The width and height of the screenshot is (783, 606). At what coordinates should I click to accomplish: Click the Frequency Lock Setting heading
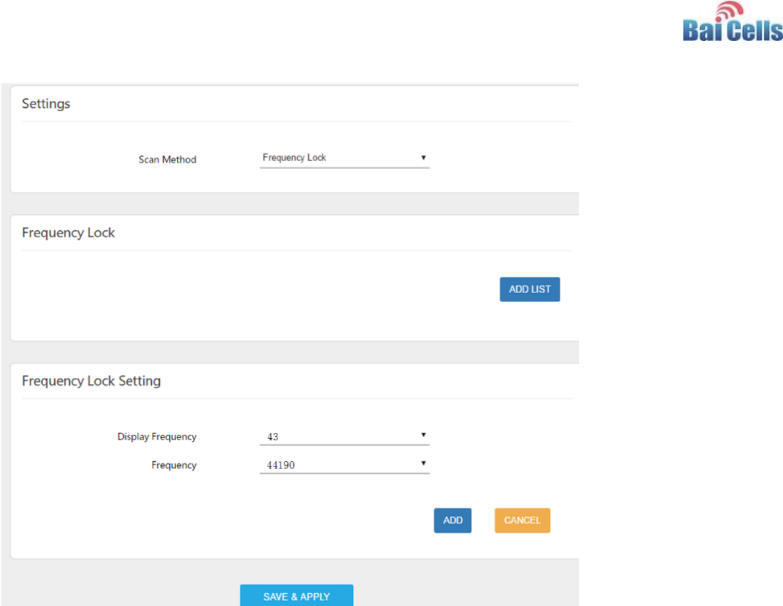coord(91,381)
